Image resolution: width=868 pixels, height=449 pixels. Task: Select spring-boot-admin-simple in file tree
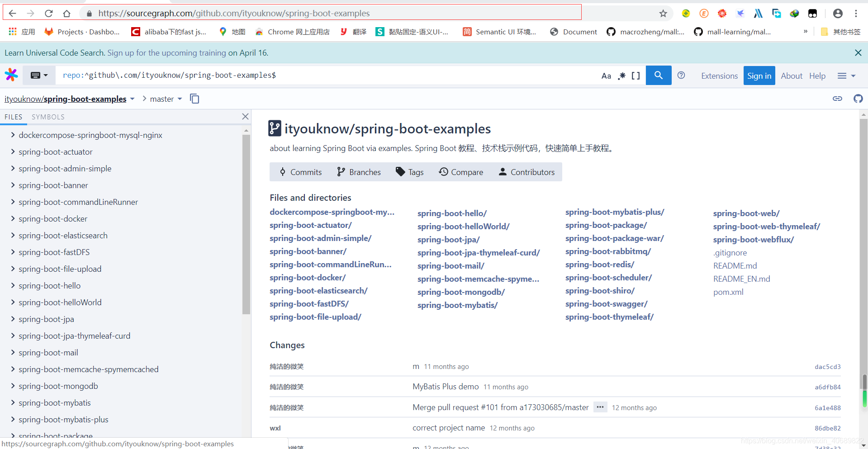tap(65, 169)
